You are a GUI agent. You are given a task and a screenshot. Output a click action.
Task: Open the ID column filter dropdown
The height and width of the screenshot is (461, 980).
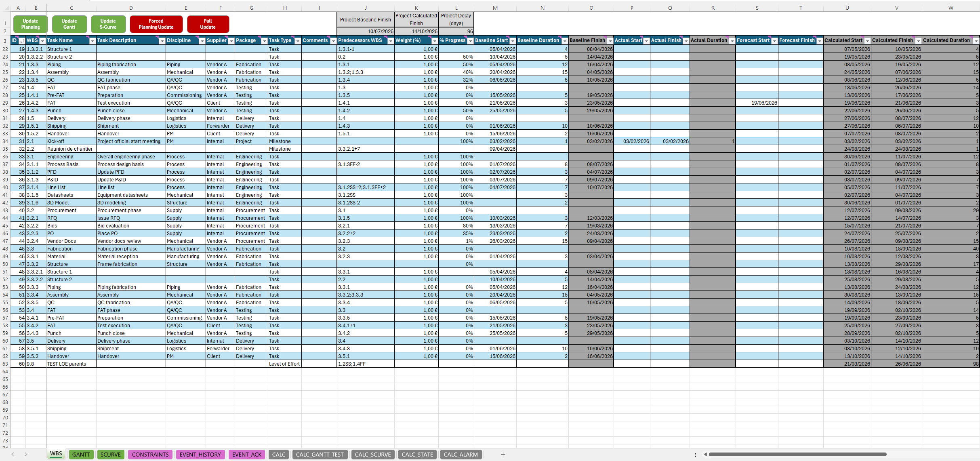point(22,41)
